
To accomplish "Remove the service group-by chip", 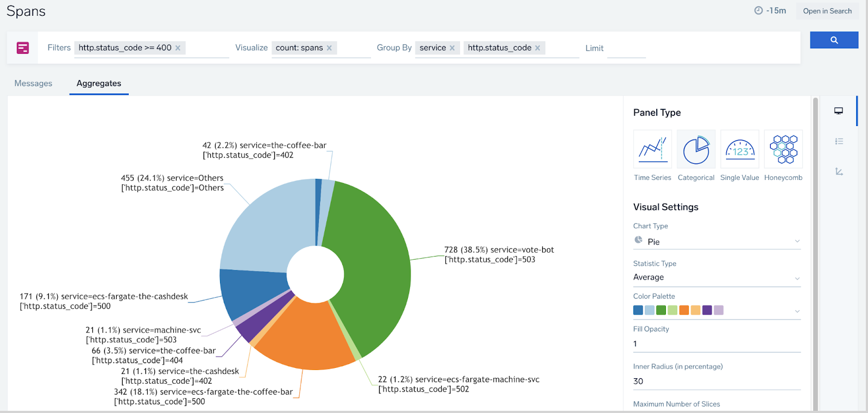I will point(452,48).
